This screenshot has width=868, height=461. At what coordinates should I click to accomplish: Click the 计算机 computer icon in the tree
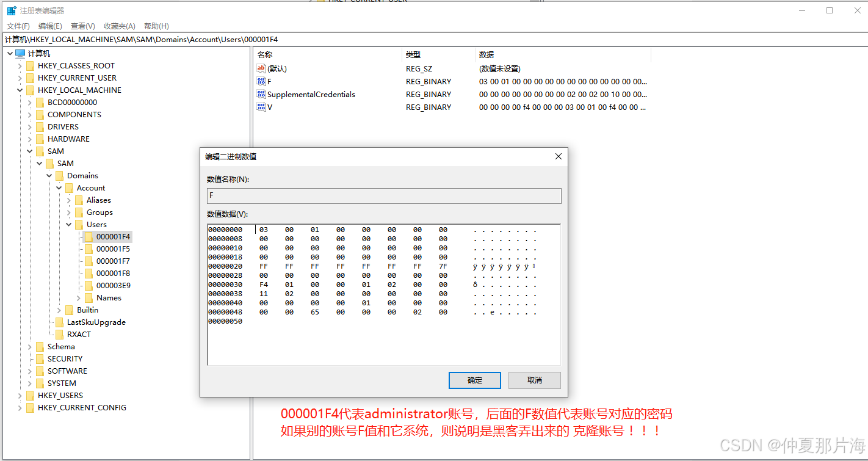tap(20, 53)
